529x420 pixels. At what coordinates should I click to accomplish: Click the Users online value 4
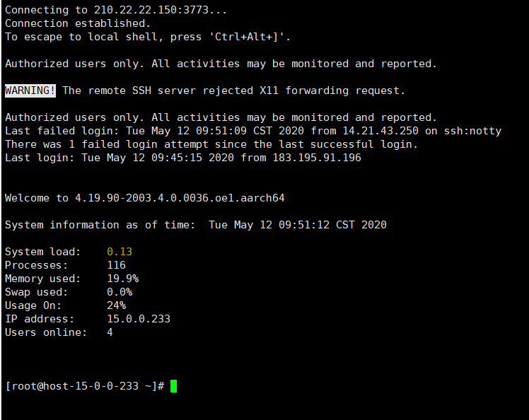[x=110, y=332]
